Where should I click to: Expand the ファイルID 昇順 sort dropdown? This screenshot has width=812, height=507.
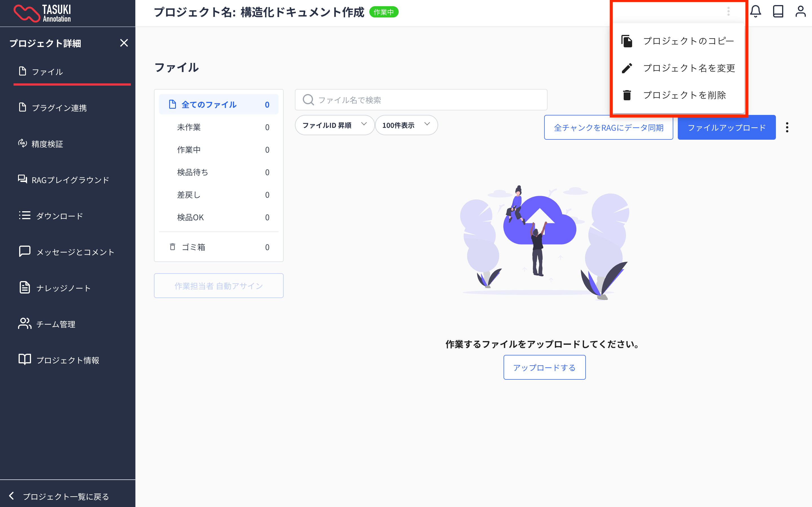click(334, 125)
